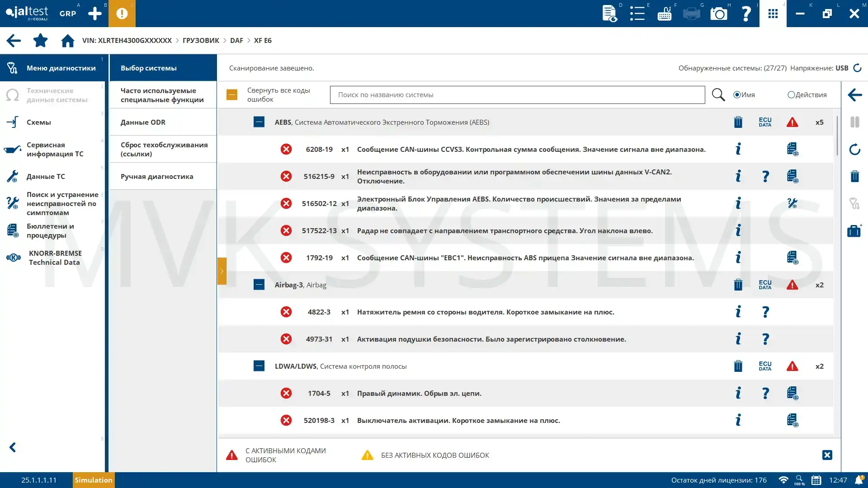Click DAF in the breadcrumb
Viewport: 868px width, 488px height.
pos(236,41)
